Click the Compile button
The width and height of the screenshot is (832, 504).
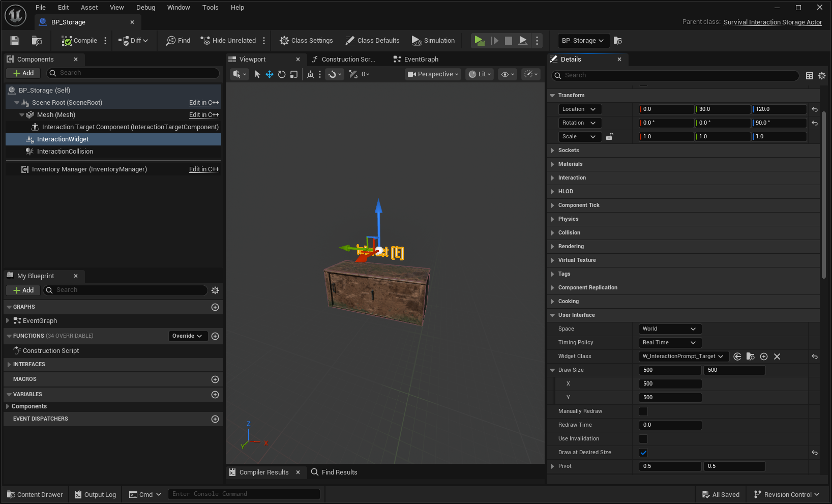(79, 41)
